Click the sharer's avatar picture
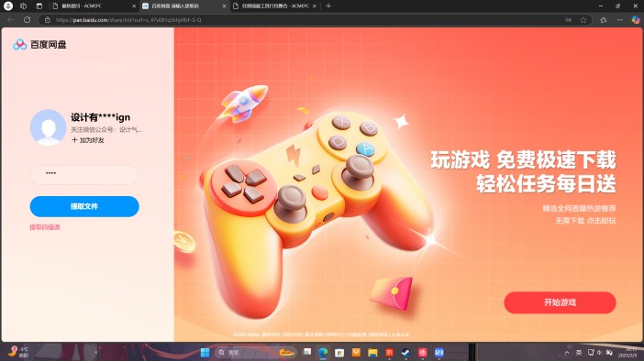Screen dimensions: 644x361 click(48, 127)
